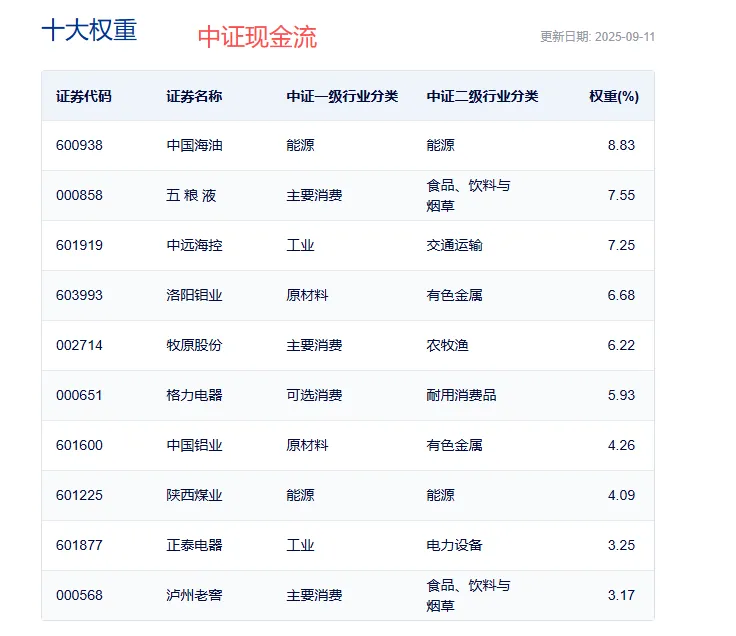Viewport: 736px width, 636px height.
Task: Click weight value 7.55
Action: tap(621, 195)
